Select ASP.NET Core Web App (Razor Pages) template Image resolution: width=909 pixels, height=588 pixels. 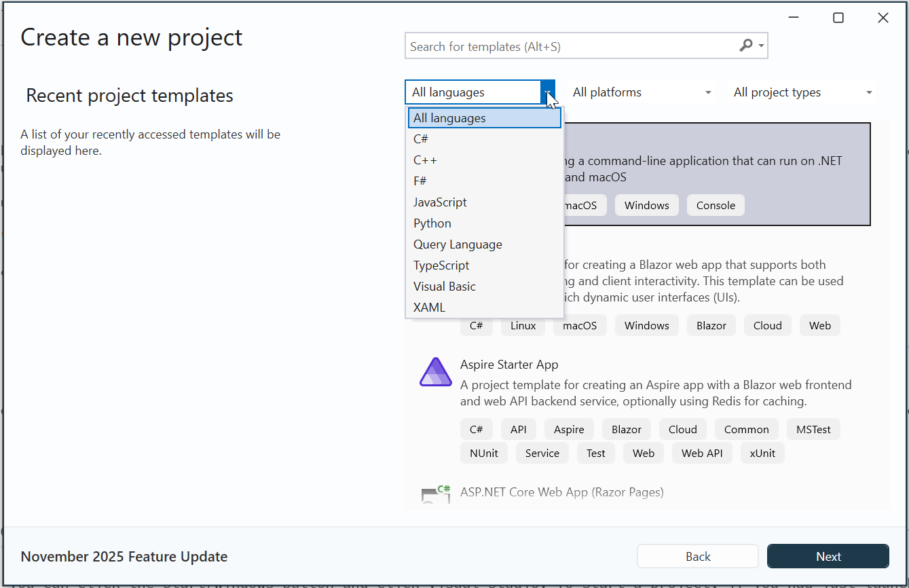tap(562, 492)
